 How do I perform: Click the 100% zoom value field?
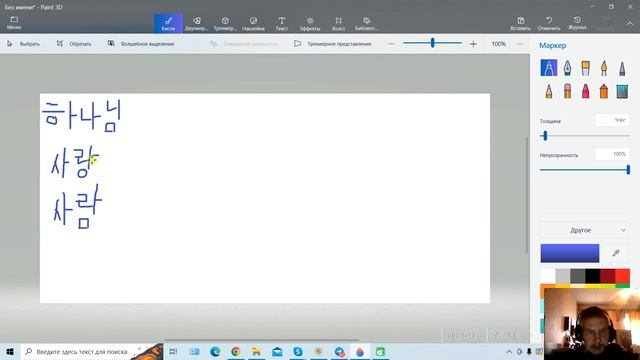coord(498,44)
